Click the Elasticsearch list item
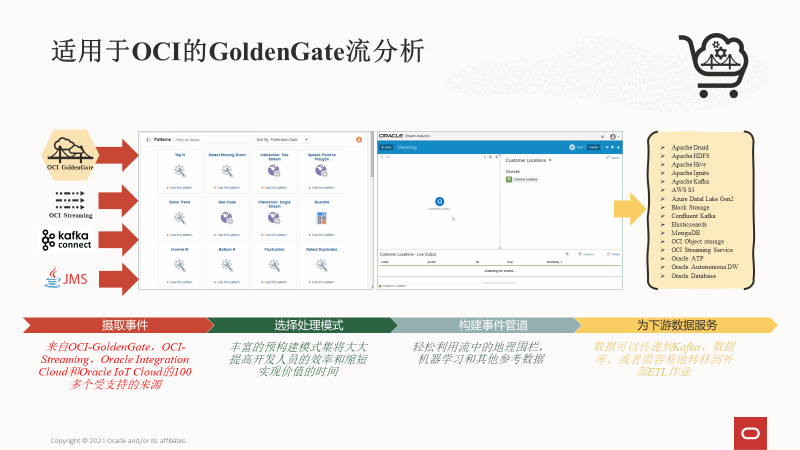Viewport: 800px width, 450px height. coord(689,224)
